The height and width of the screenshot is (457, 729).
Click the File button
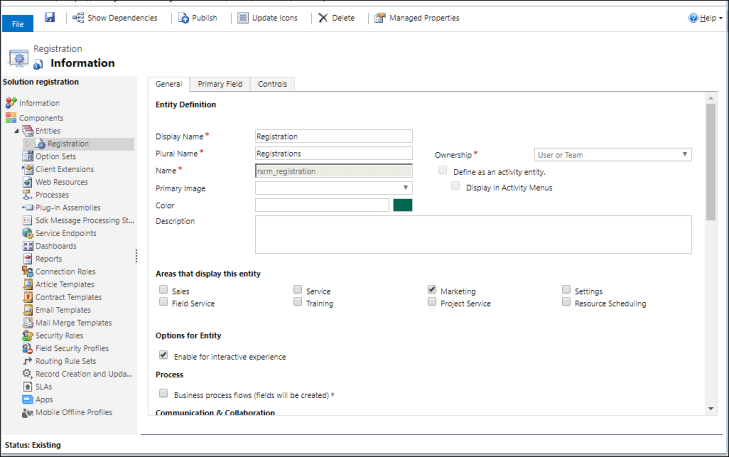click(x=18, y=21)
